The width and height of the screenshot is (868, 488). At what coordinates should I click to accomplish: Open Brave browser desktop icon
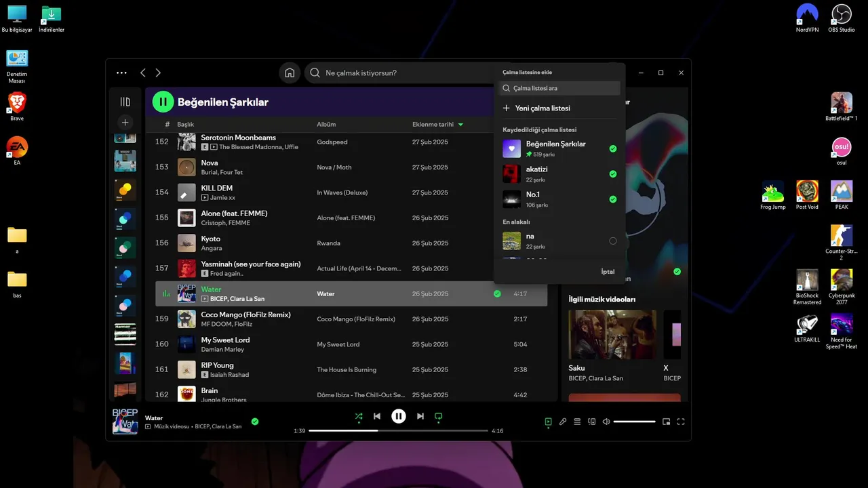point(17,106)
